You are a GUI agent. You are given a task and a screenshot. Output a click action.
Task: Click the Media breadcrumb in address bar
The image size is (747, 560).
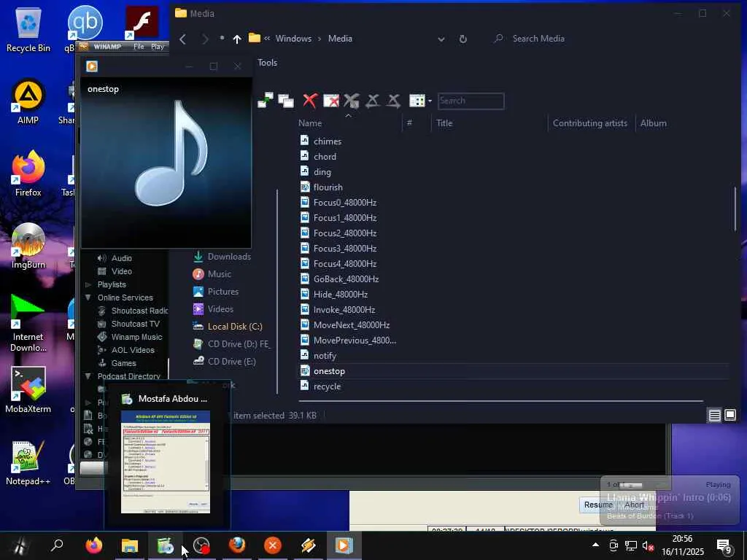pyautogui.click(x=340, y=39)
